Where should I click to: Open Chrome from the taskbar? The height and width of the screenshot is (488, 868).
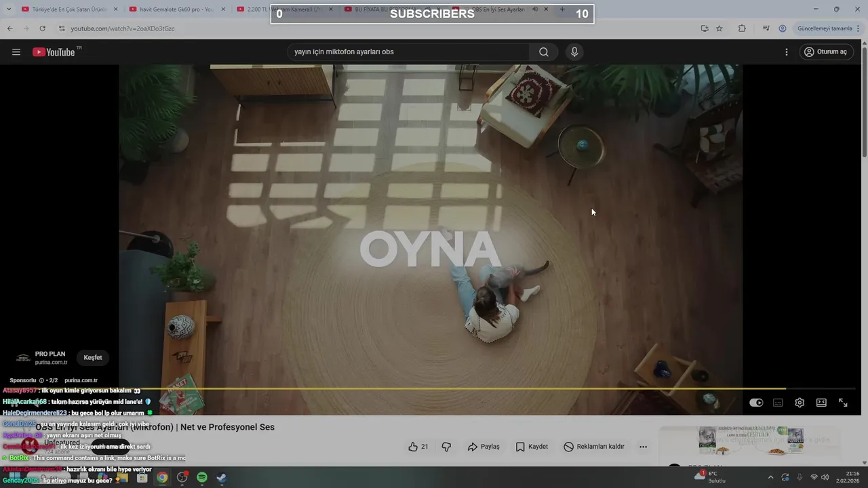tap(162, 478)
